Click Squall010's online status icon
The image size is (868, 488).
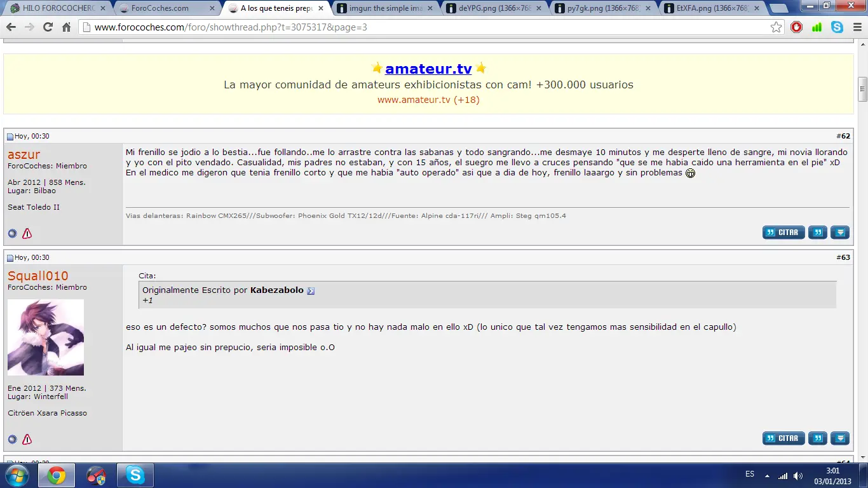tap(12, 439)
